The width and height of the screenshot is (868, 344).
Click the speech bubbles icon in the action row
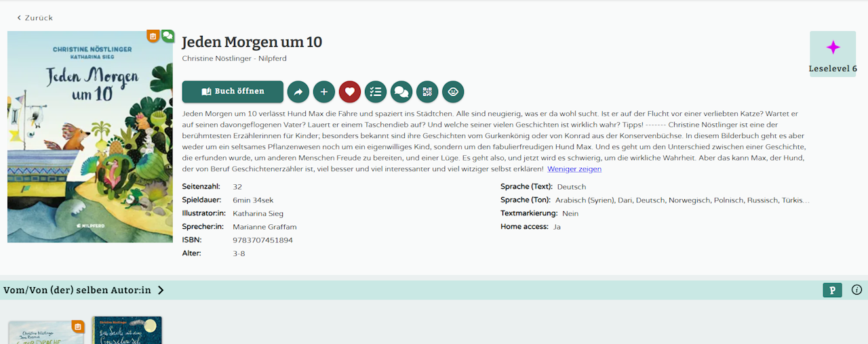pyautogui.click(x=401, y=91)
